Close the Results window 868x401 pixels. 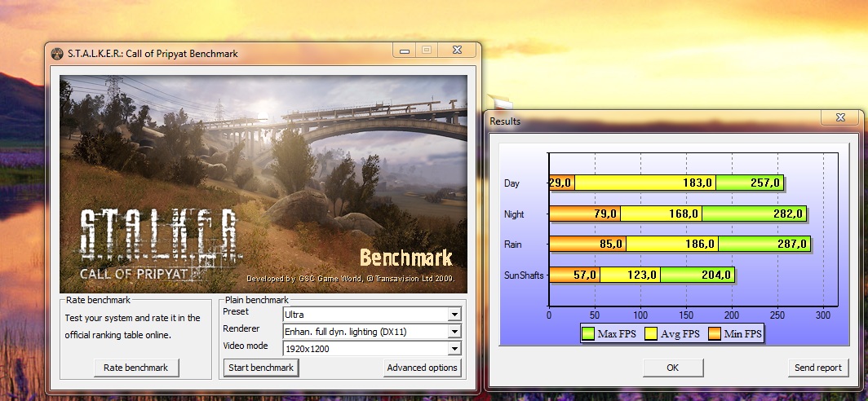[839, 117]
